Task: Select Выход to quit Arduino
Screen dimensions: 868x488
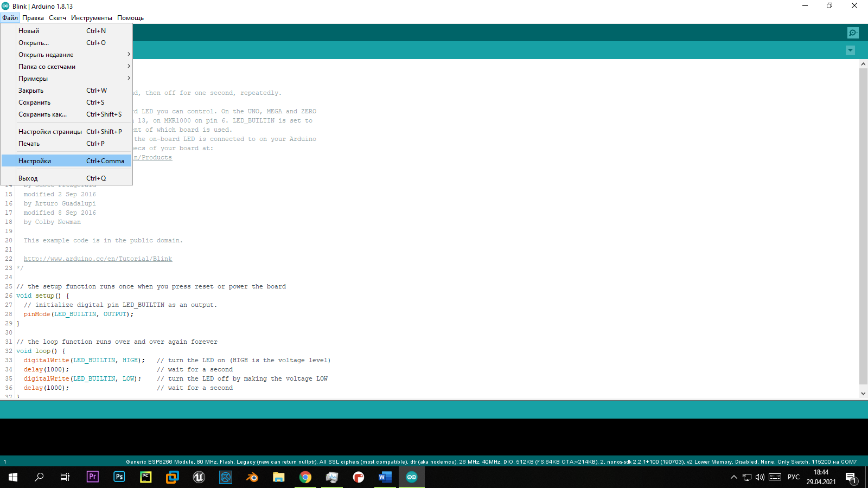Action: (x=66, y=178)
